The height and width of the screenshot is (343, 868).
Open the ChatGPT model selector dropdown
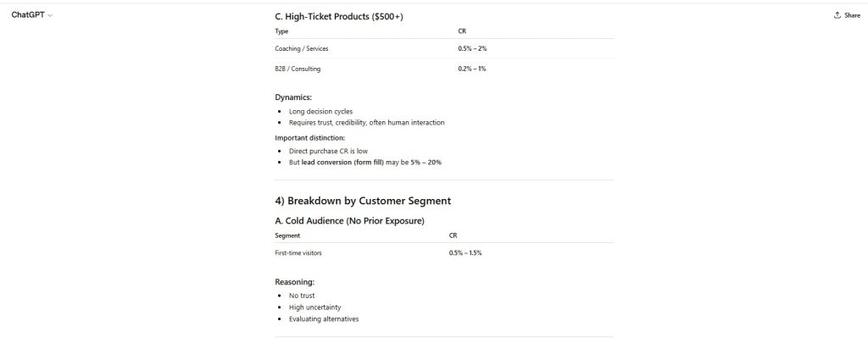[x=31, y=15]
